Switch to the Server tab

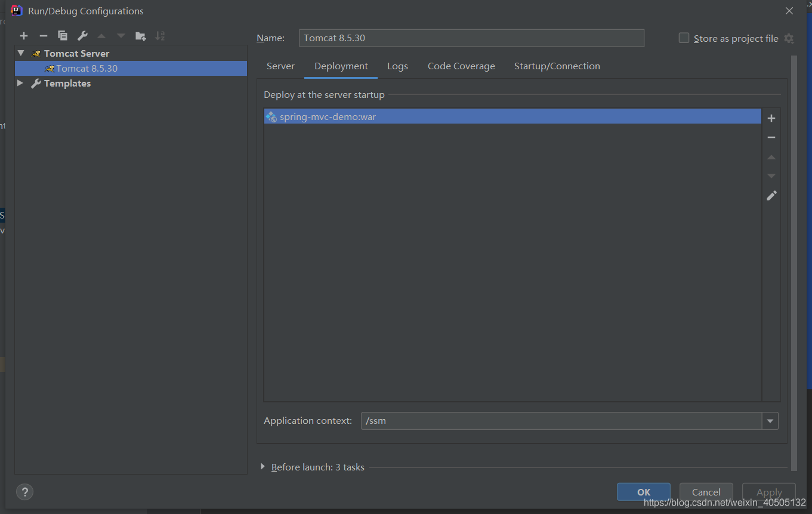pos(280,66)
